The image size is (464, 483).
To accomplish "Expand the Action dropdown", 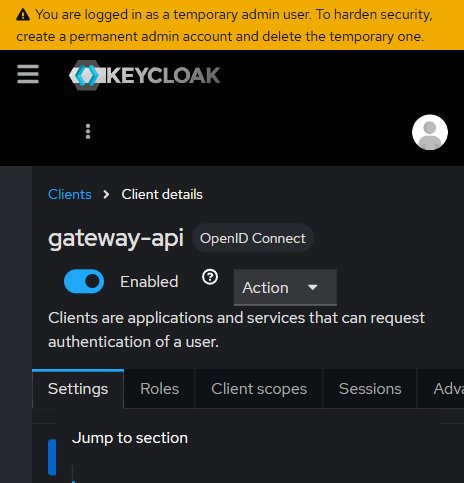I will coord(285,287).
